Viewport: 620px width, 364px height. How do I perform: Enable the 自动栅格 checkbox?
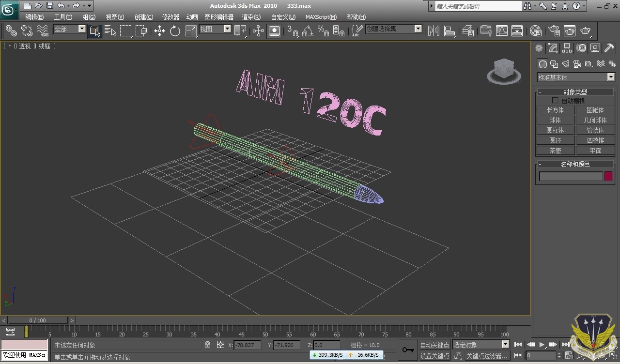pyautogui.click(x=555, y=101)
